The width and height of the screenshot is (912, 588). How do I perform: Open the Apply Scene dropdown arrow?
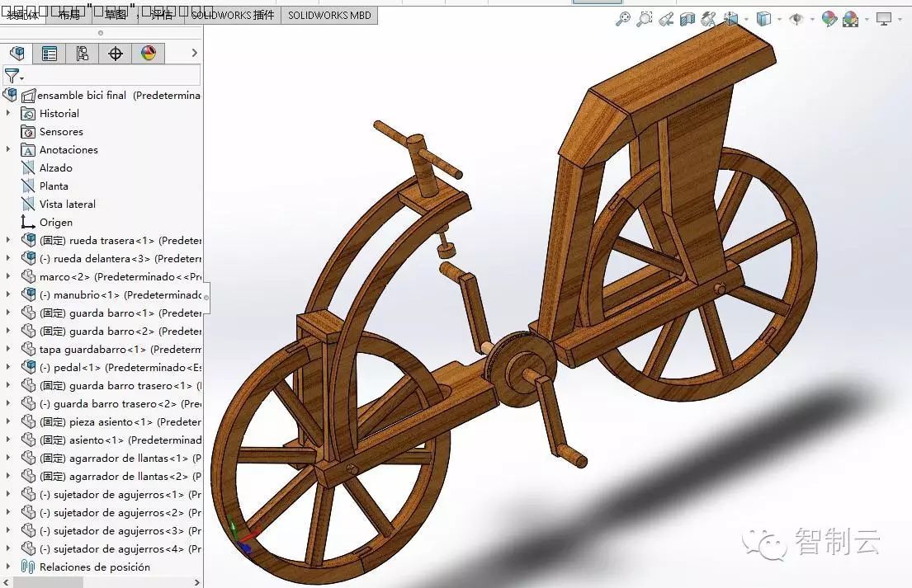[867, 20]
